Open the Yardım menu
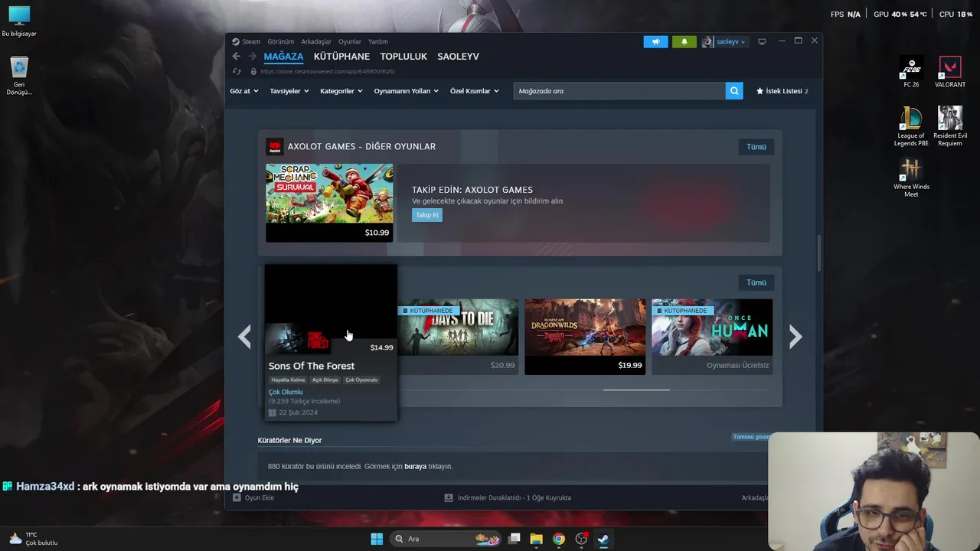Screen dimensions: 980x551 click(378, 42)
